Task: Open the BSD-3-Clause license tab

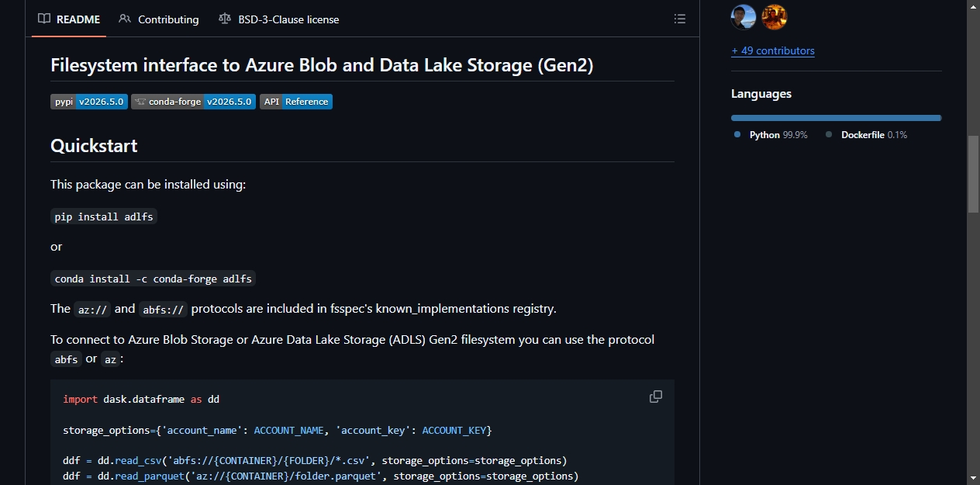Action: pyautogui.click(x=279, y=19)
